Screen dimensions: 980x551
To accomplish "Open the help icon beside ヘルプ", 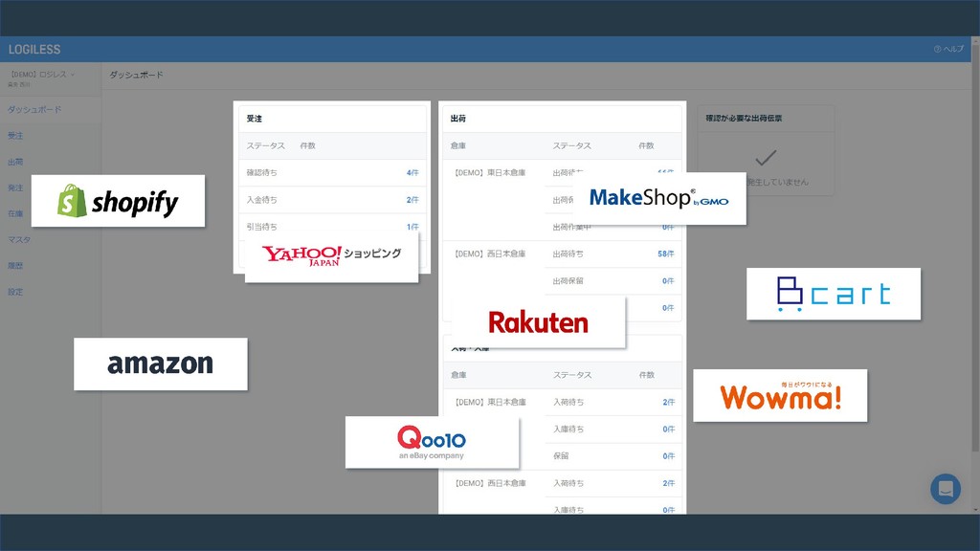I will [937, 50].
